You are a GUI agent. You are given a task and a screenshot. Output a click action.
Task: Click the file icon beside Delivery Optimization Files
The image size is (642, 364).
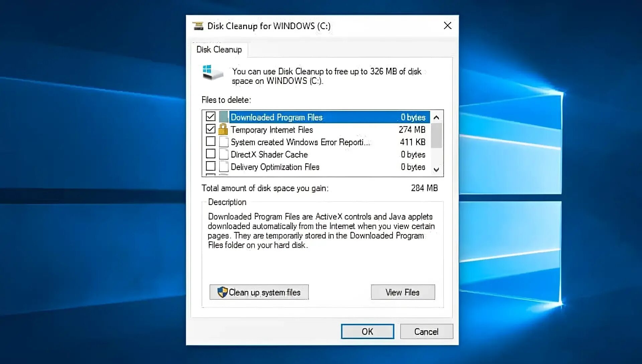pos(224,167)
